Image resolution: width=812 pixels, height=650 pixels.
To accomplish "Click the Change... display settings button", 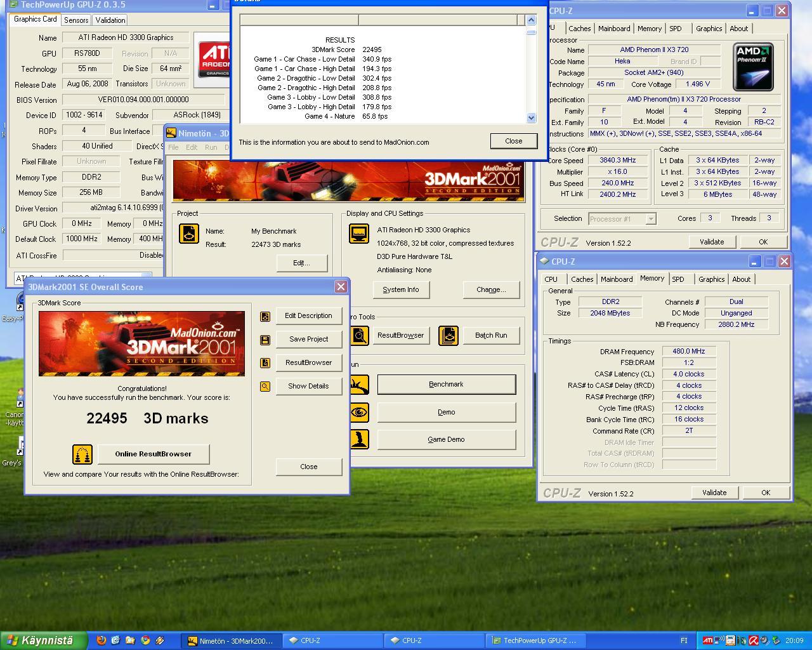I will tap(492, 289).
